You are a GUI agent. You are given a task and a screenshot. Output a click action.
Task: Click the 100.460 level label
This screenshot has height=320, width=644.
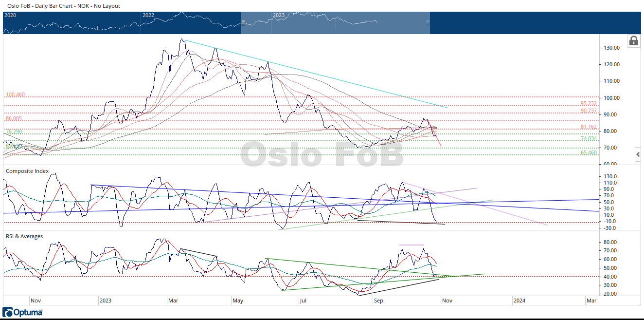click(x=15, y=94)
